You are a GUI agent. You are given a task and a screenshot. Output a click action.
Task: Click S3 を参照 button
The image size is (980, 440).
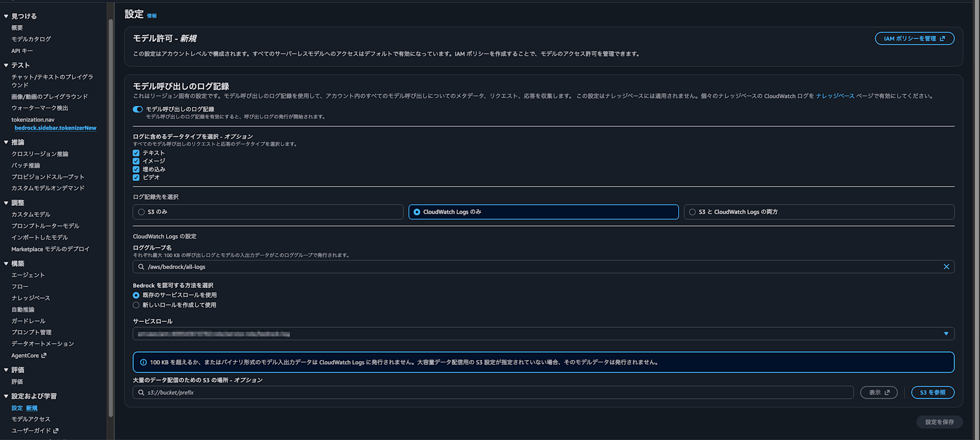tap(932, 392)
